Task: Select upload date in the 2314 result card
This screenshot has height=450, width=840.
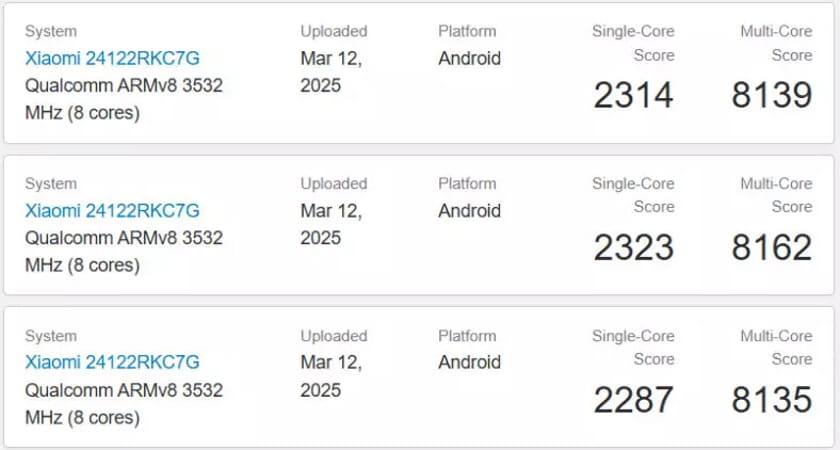Action: (x=331, y=72)
